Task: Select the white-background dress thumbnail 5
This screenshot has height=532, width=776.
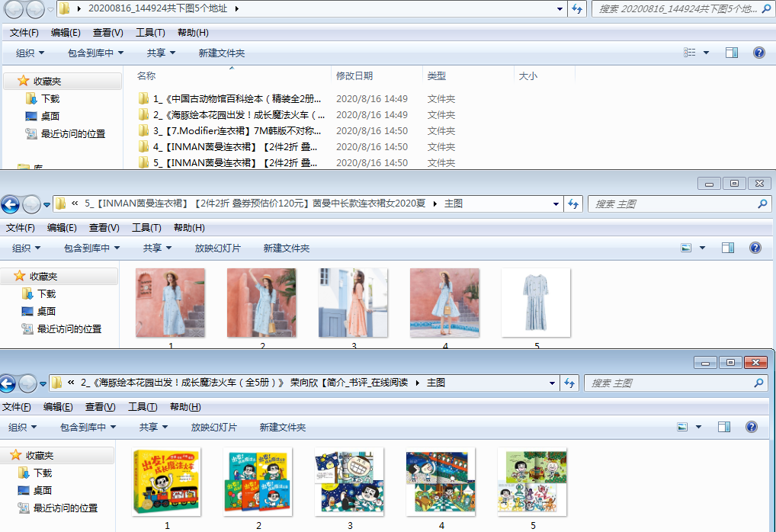Action: click(536, 303)
